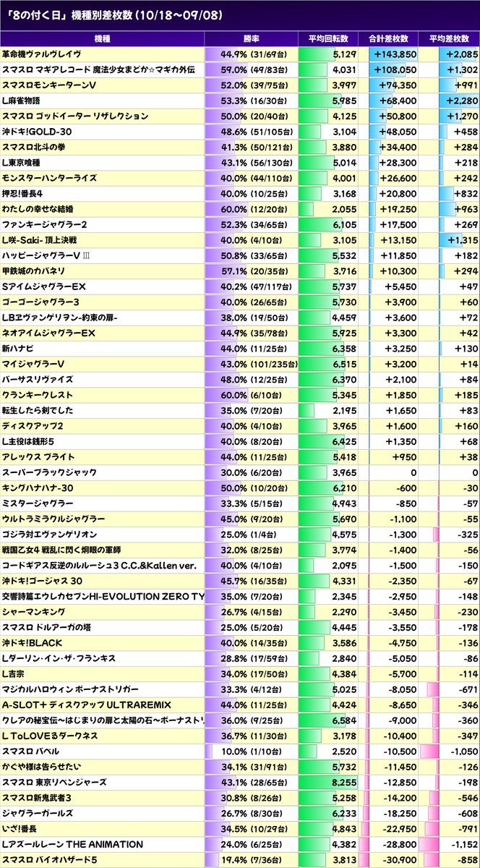480x868 pixels.
Task: Select the ジャグラーガールズ machine name
Action: click(38, 813)
